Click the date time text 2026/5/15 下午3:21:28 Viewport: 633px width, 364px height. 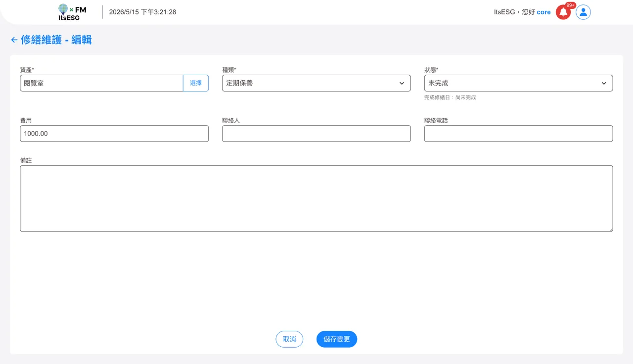point(142,12)
